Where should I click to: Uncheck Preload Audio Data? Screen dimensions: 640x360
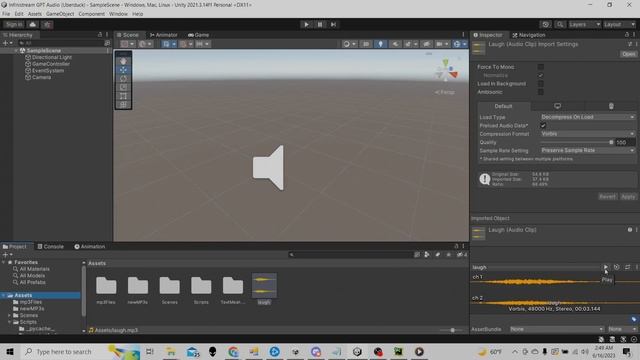tap(543, 126)
